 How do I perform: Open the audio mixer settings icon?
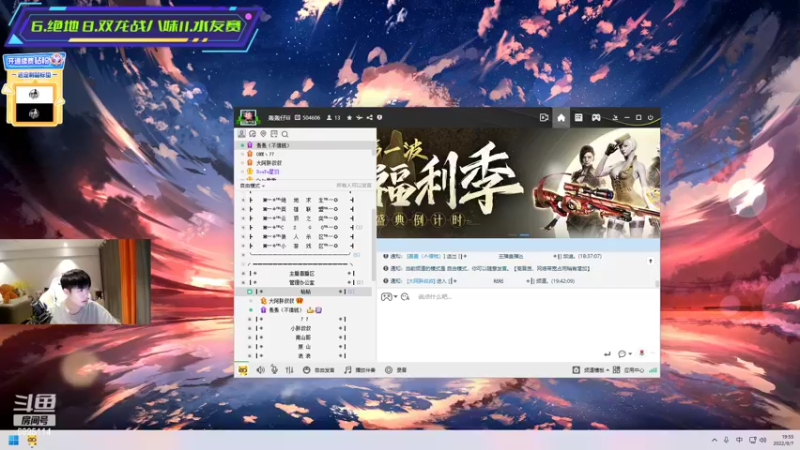point(289,370)
